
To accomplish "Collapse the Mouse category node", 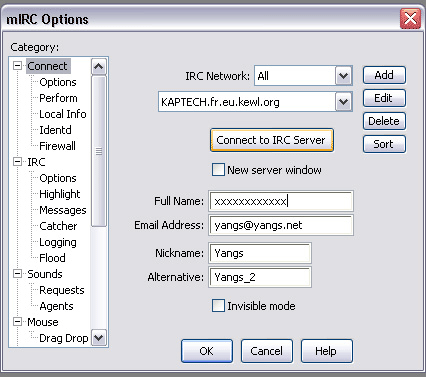I will 17,322.
